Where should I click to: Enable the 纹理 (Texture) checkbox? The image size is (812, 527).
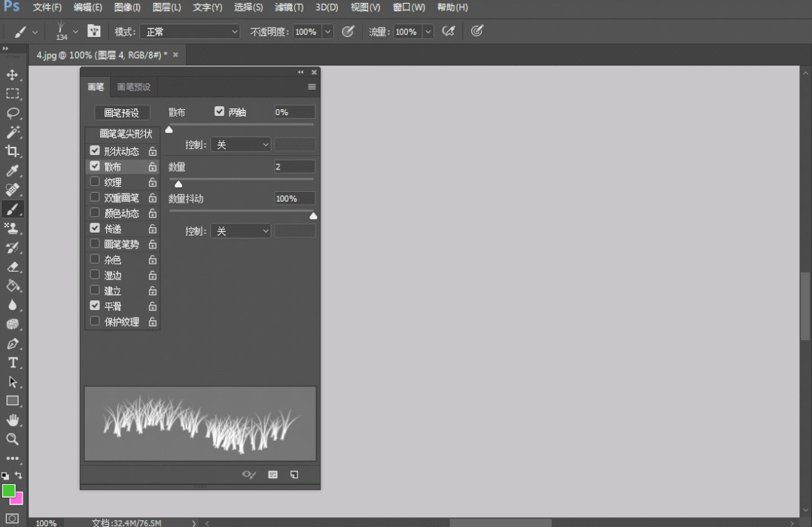95,181
